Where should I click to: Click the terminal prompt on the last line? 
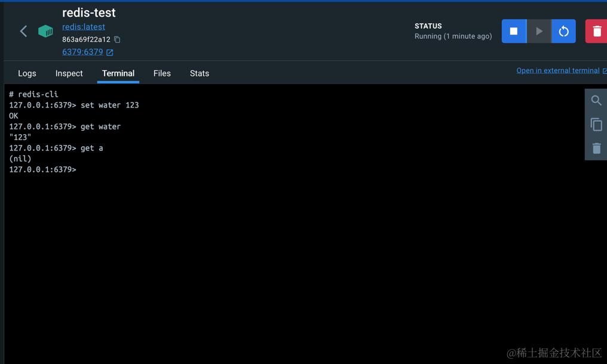click(42, 169)
